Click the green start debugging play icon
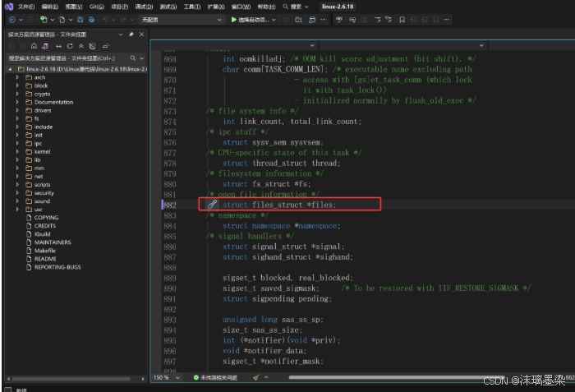The width and height of the screenshot is (575, 392). click(x=233, y=20)
